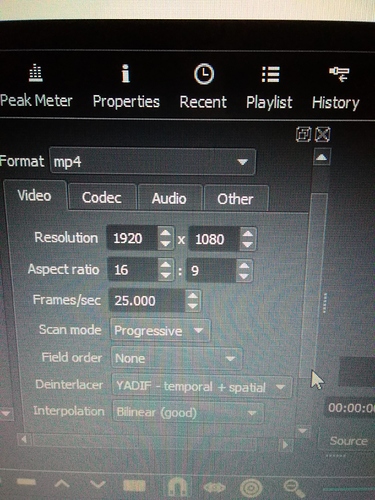This screenshot has width=375, height=500.
Task: Switch to the Audio tab
Action: point(169,198)
